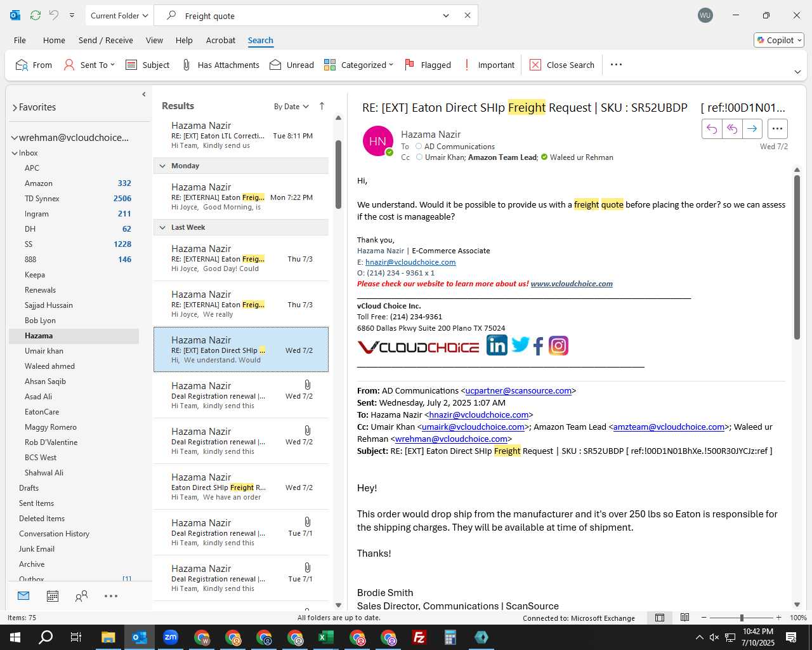Screen dimensions: 812x650
Task: Collapse the Last Week group header
Action: point(241,227)
